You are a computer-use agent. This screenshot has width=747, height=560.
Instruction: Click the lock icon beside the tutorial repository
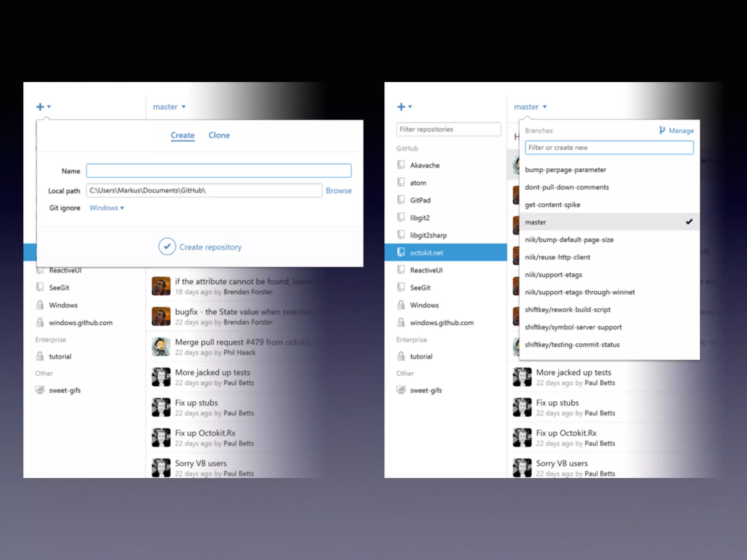(x=40, y=356)
